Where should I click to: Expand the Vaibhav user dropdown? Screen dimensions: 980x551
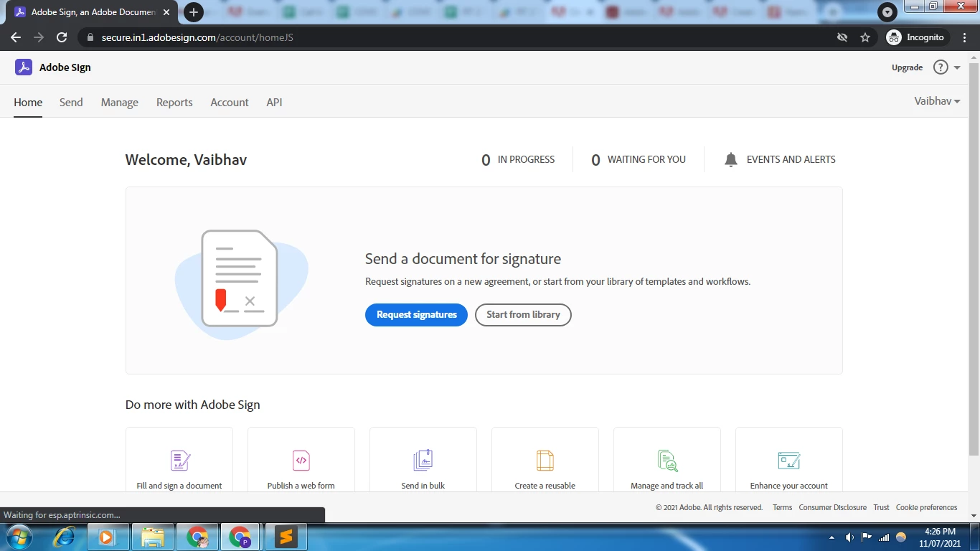[x=937, y=101]
